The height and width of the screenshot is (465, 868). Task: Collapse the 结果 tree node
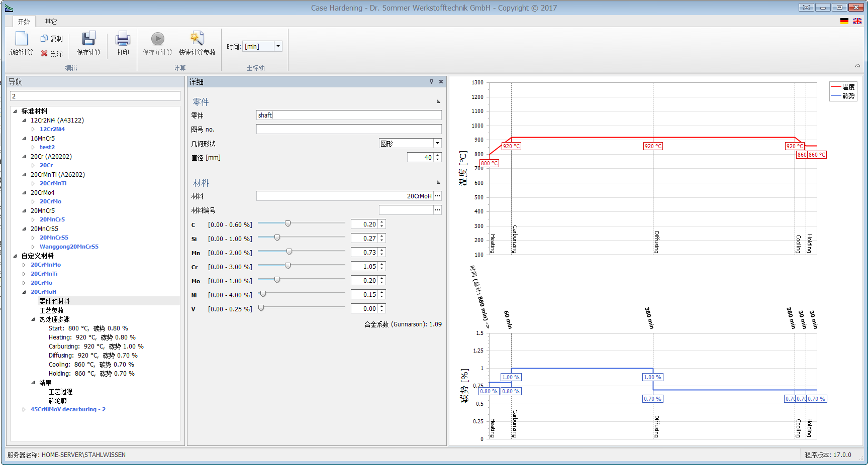click(33, 383)
